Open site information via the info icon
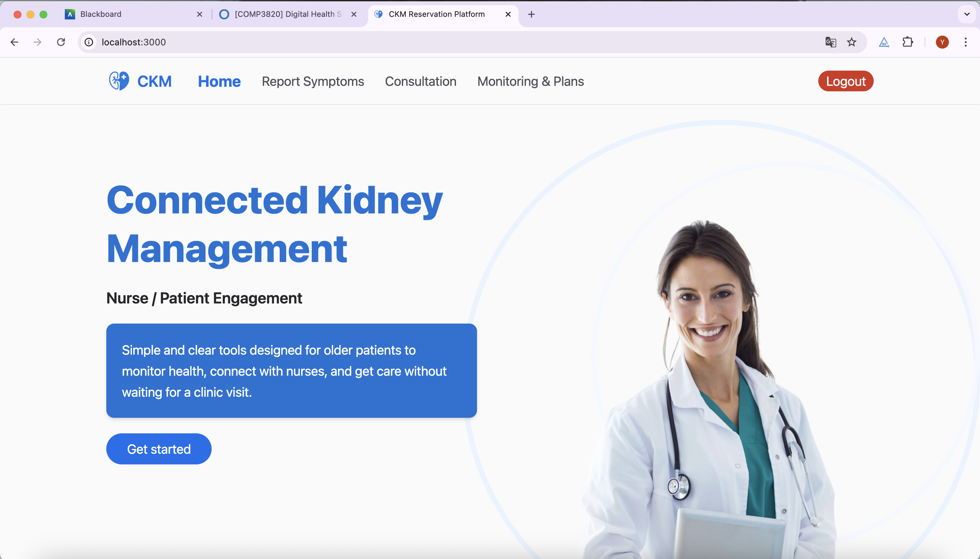Image resolution: width=980 pixels, height=559 pixels. 88,42
